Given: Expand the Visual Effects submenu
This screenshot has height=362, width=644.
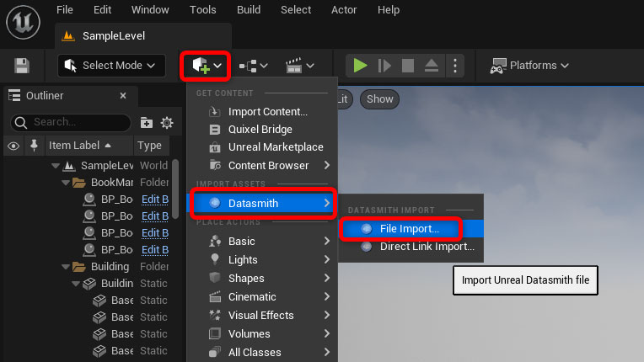Looking at the screenshot, I should click(262, 315).
